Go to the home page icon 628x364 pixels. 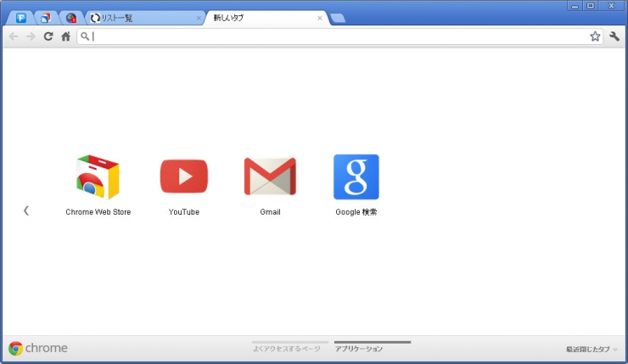[65, 36]
